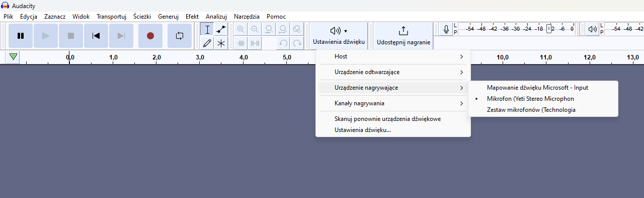This screenshot has height=198, width=644.
Task: Toggle the Loop playback button
Action: coord(180,36)
